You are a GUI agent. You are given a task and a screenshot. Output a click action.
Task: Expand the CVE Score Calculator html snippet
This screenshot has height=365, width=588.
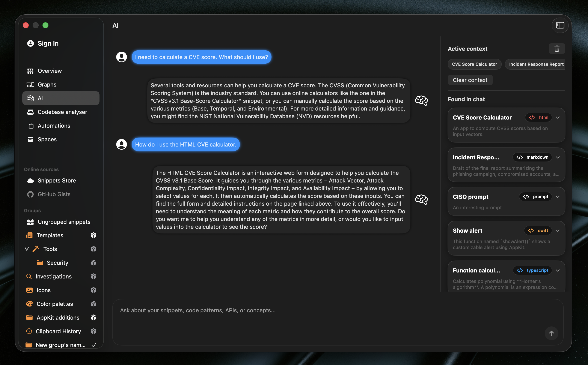point(558,118)
